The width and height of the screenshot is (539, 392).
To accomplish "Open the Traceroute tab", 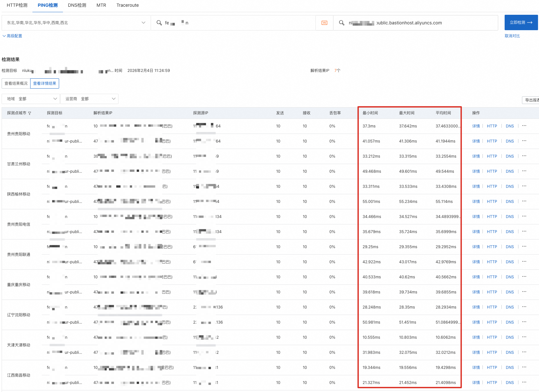I will tap(128, 5).
